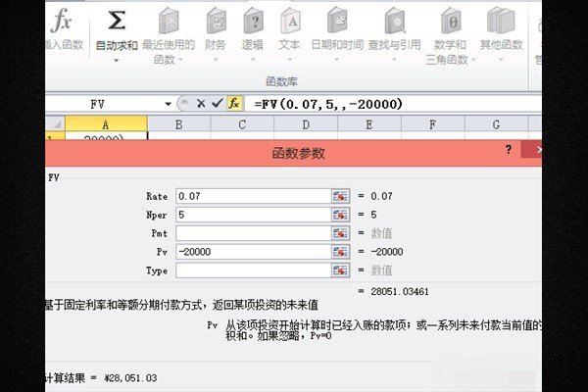588x392 pixels.
Task: Select column C header
Action: [x=242, y=124]
